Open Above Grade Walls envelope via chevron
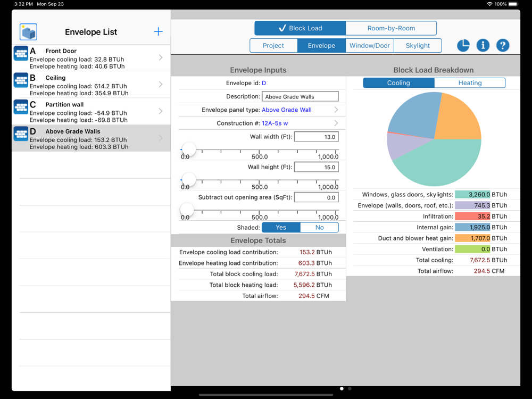 tap(161, 138)
